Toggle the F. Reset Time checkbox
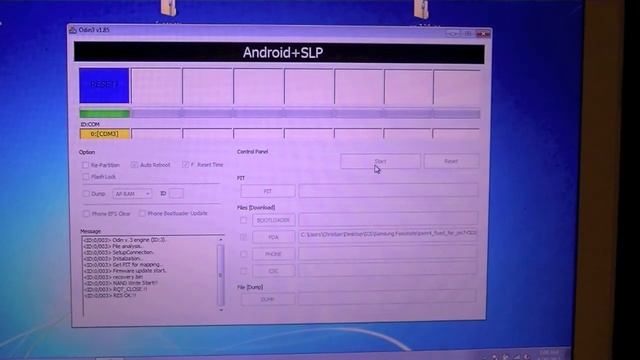The width and height of the screenshot is (640, 360). click(186, 164)
